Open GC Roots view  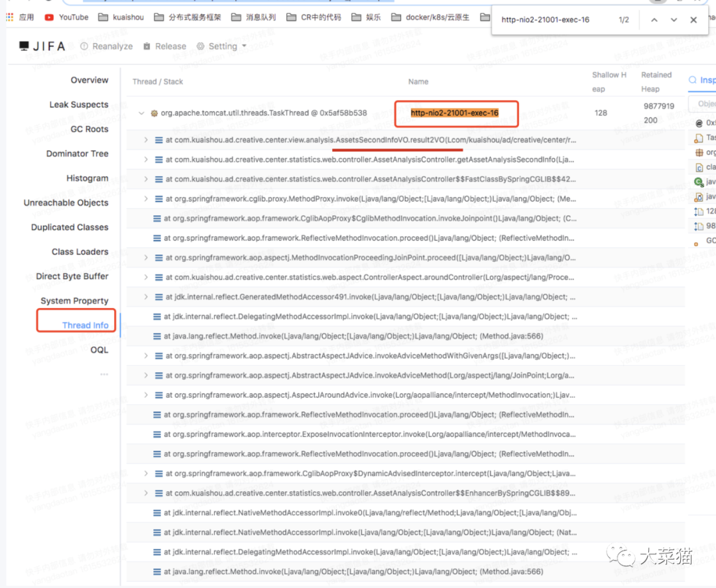tap(89, 129)
